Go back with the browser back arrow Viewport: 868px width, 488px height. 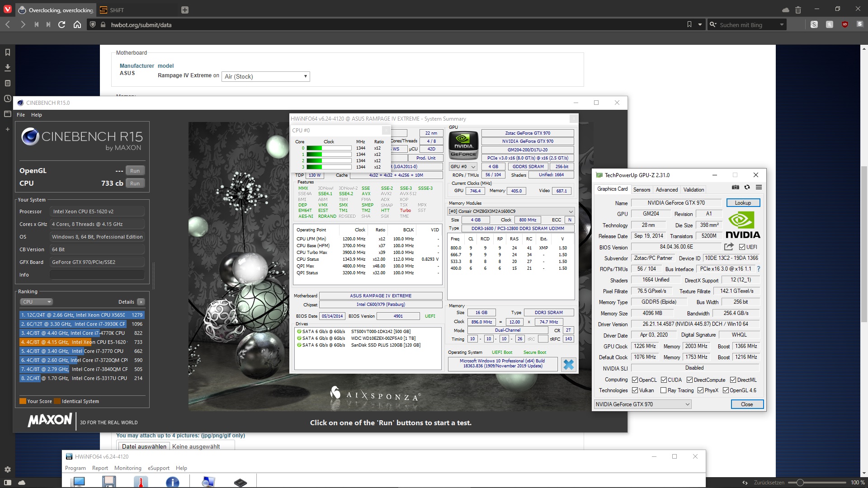[8, 24]
